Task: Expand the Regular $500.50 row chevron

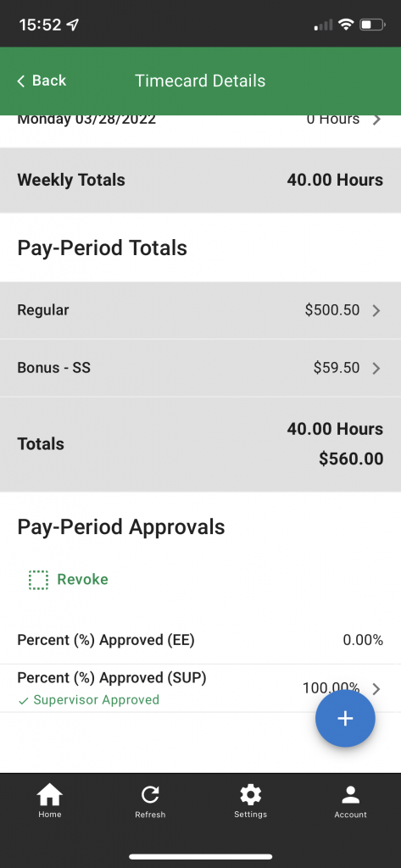Action: [376, 310]
